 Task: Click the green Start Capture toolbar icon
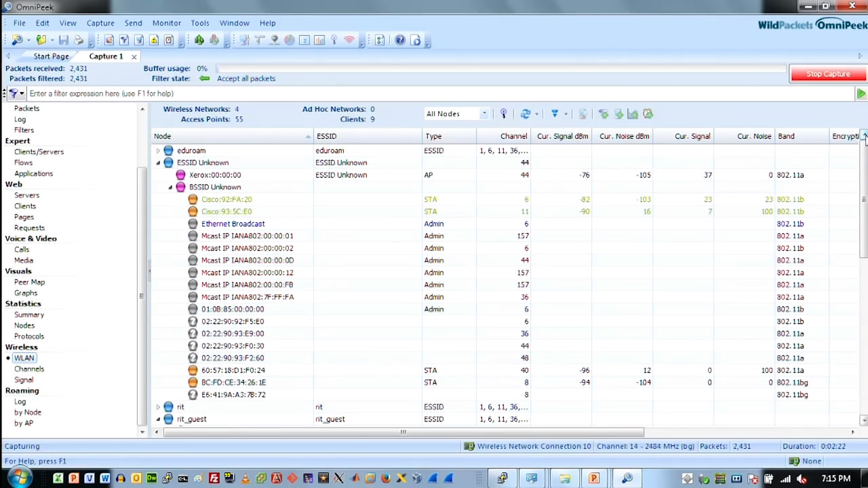[x=199, y=41]
